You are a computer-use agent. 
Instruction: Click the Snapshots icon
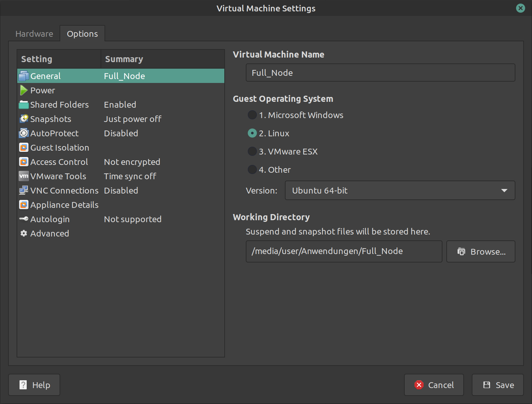pos(24,119)
